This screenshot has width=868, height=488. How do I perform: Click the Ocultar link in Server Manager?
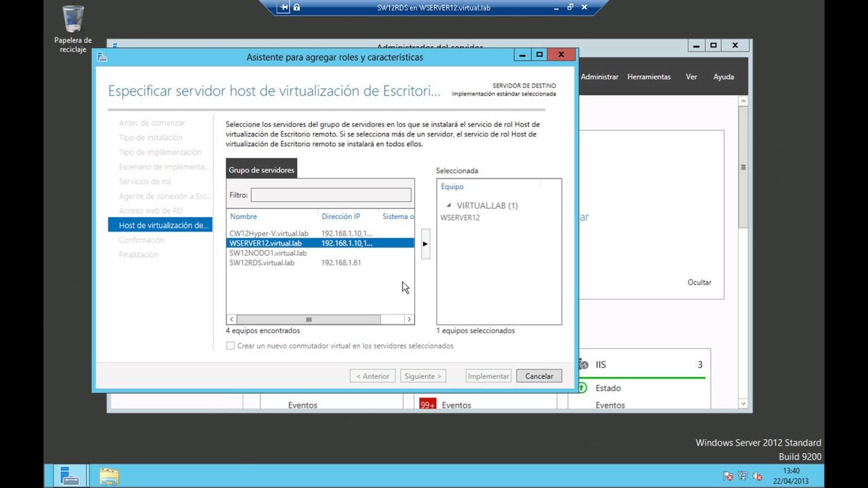(x=699, y=282)
